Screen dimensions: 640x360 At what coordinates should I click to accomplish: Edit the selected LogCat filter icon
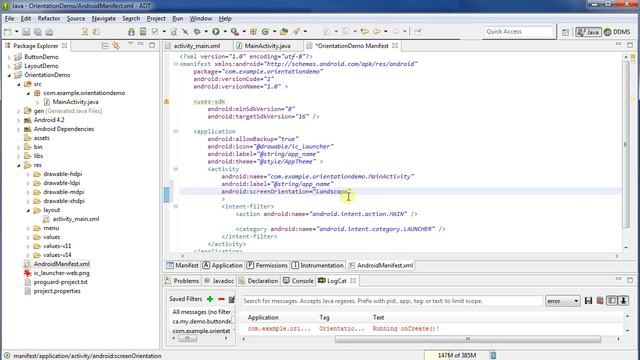click(x=231, y=299)
